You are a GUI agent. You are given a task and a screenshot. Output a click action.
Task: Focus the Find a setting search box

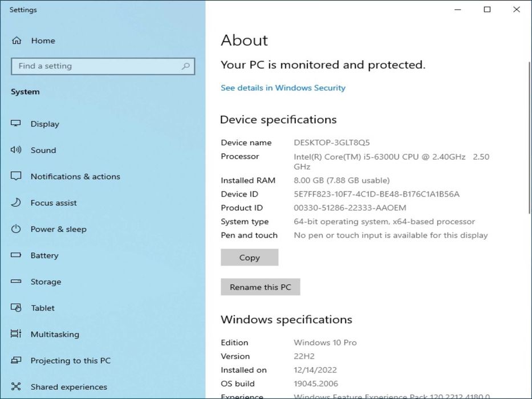point(97,66)
